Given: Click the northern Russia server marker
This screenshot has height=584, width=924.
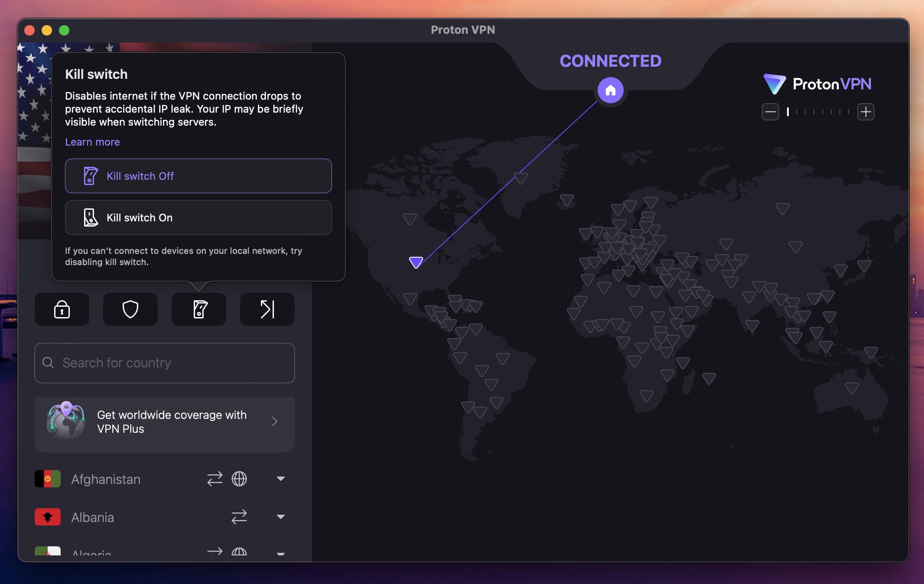Looking at the screenshot, I should 783,208.
